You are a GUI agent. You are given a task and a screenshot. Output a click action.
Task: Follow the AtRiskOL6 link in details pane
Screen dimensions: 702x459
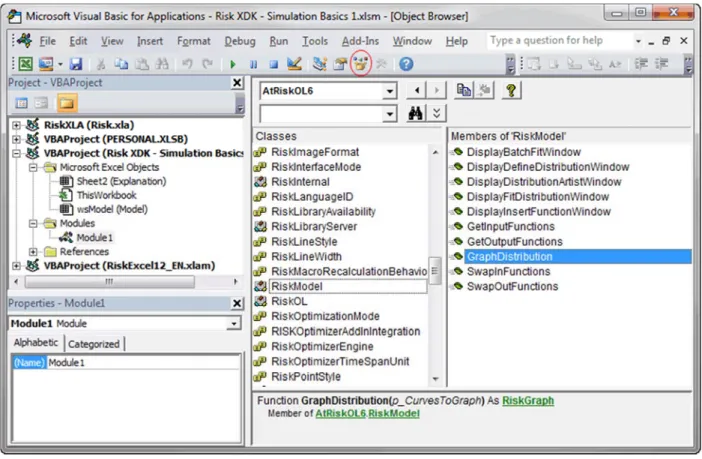click(x=341, y=413)
